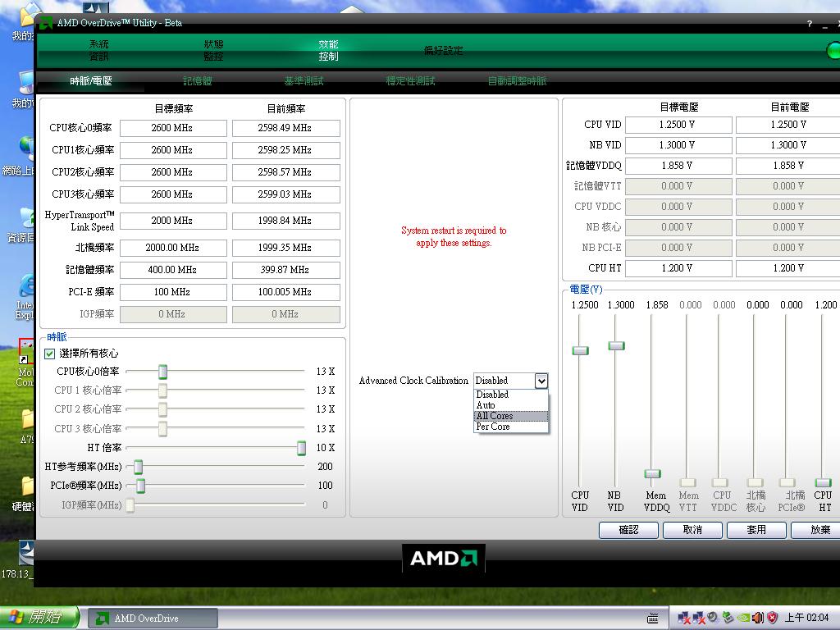Switch to the 狀態監控 tab
The width and height of the screenshot is (840, 630).
tap(214, 50)
